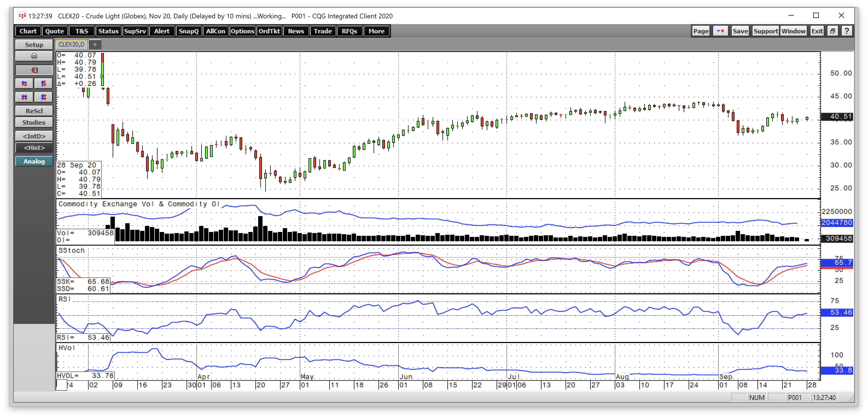Click the HVol study title
This screenshot has height=418, width=868.
(x=66, y=347)
